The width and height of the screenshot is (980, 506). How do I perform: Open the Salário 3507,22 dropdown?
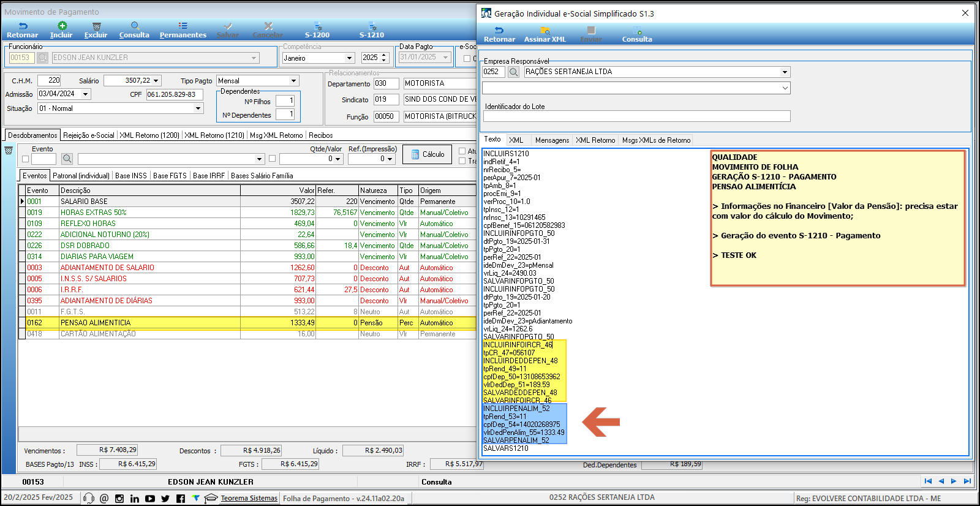tap(156, 81)
